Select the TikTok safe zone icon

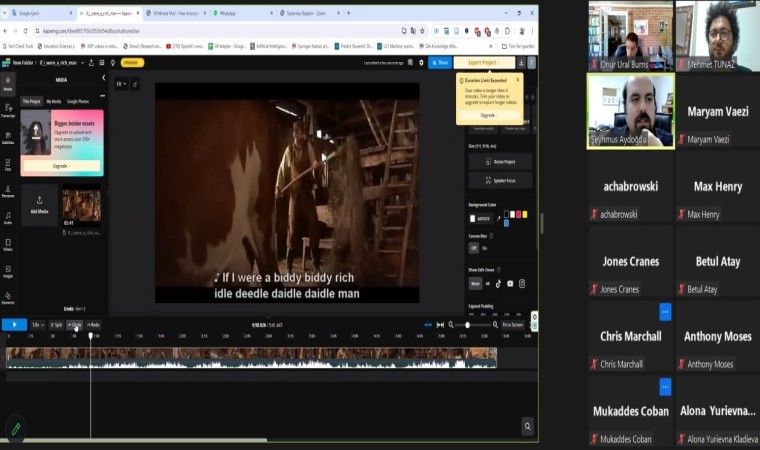click(x=498, y=284)
